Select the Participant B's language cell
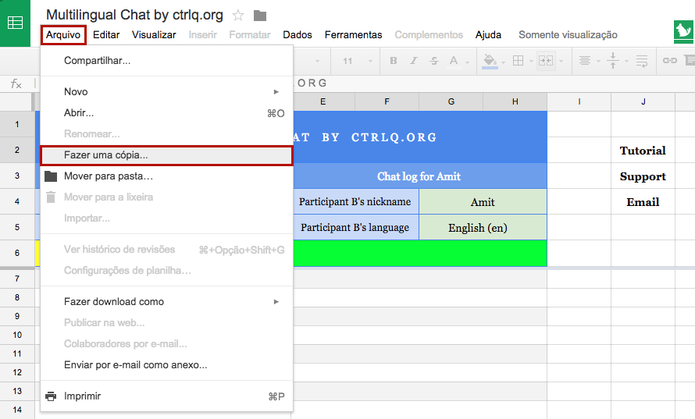 [355, 227]
